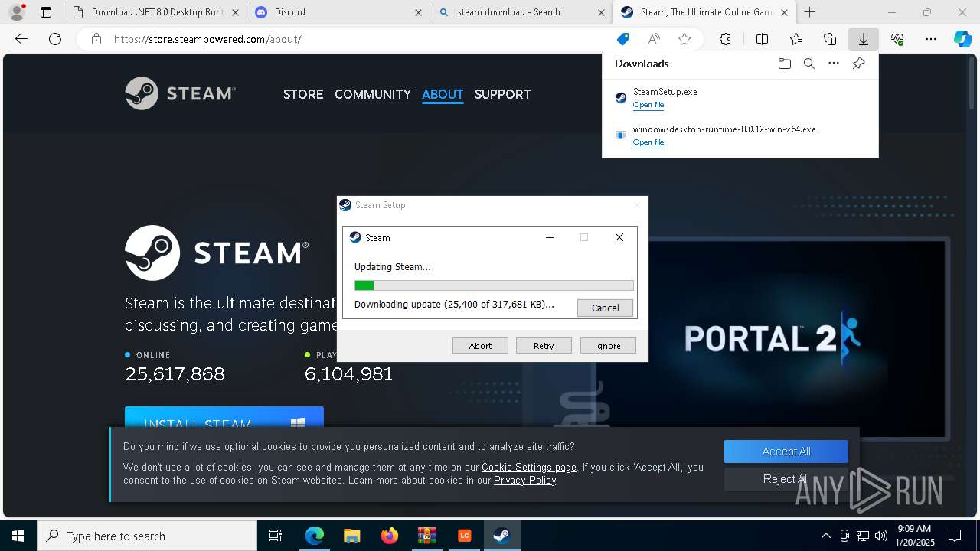Open Task View on the taskbar

click(276, 536)
